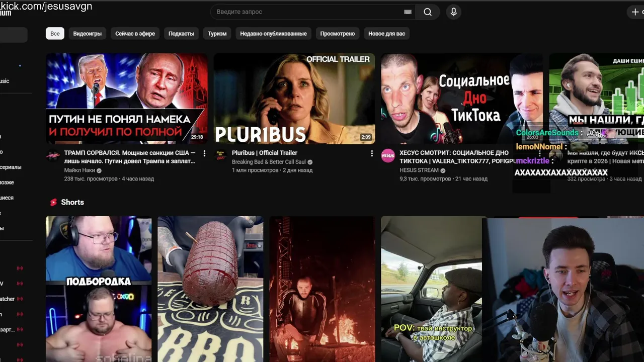Open the Майкл Наки channel name

[79, 170]
